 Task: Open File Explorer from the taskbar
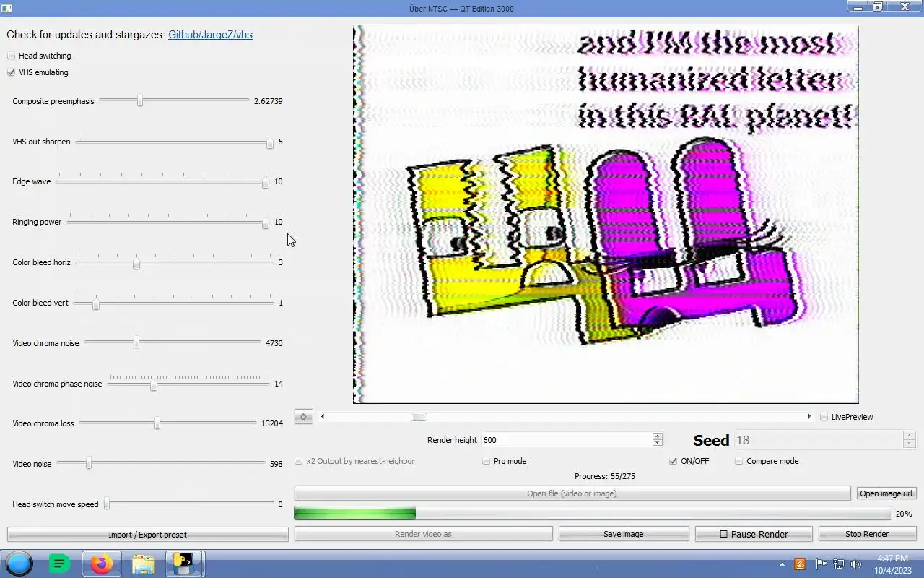point(143,564)
